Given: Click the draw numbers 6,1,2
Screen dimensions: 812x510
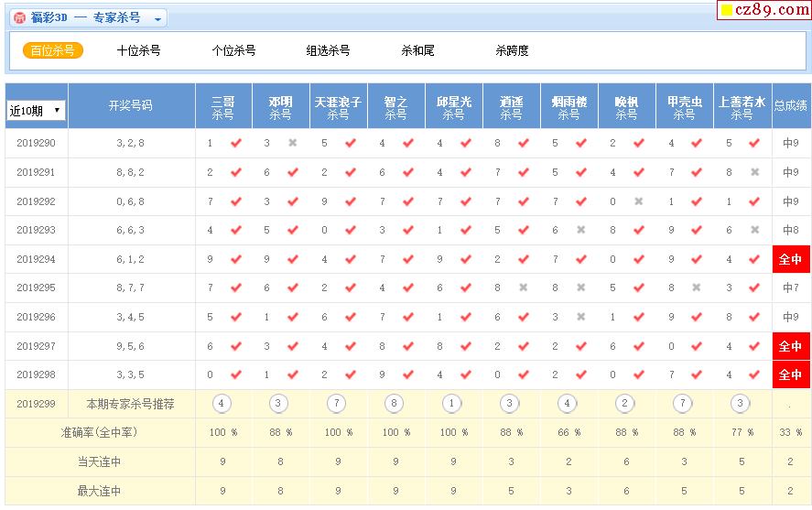Looking at the screenshot, I should [x=131, y=259].
